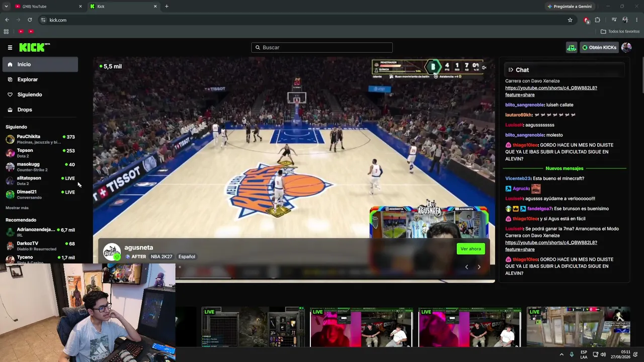Open the alitatopson channel row
The height and width of the screenshot is (362, 644).
(x=40, y=180)
